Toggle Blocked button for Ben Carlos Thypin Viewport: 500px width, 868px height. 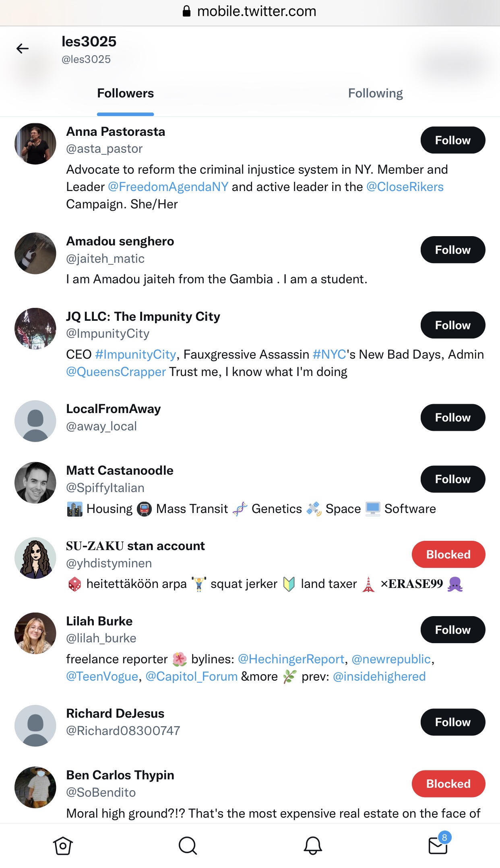coord(448,784)
